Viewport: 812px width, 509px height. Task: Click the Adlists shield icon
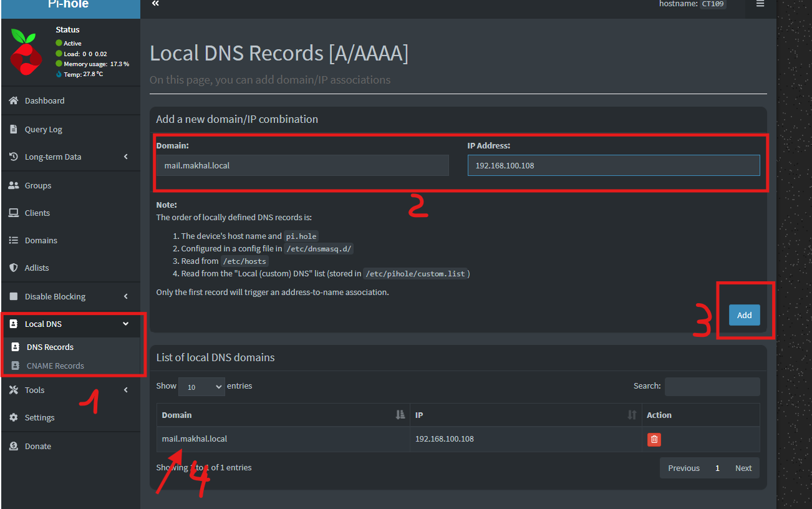(14, 268)
